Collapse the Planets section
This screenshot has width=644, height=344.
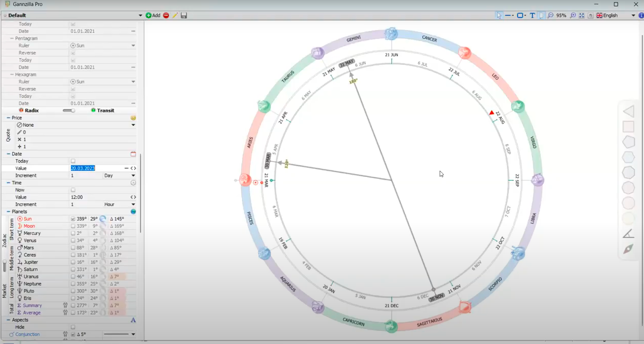9,211
